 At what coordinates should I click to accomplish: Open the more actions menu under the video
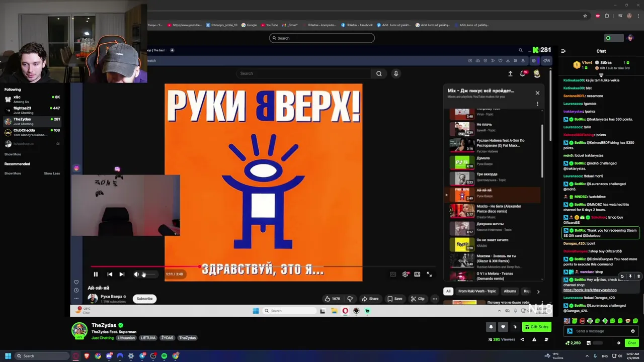pyautogui.click(x=435, y=299)
